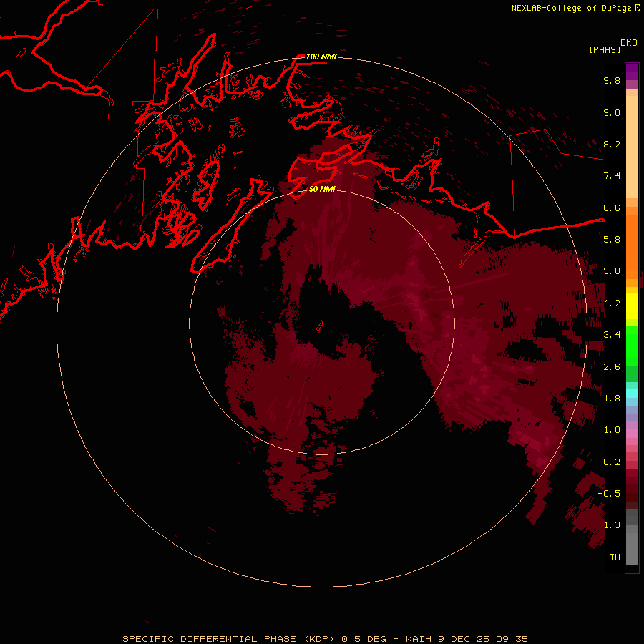Click the cyan segment of color bar
644x644 pixels.
point(632,394)
